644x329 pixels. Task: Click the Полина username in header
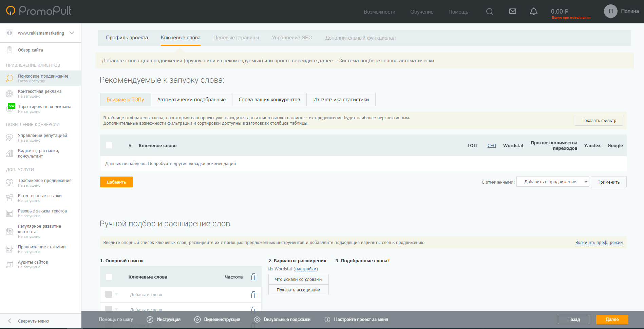630,11
